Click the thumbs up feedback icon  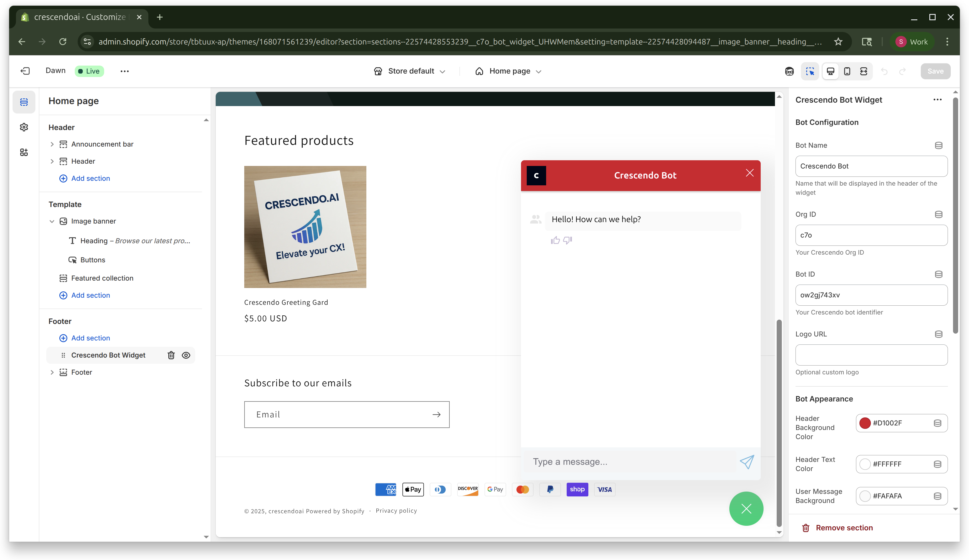(x=555, y=240)
